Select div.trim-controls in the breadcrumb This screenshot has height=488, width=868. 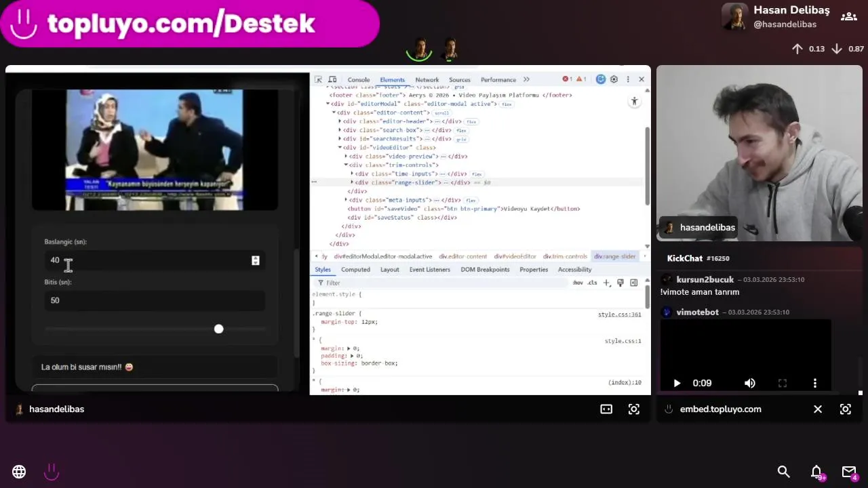565,257
